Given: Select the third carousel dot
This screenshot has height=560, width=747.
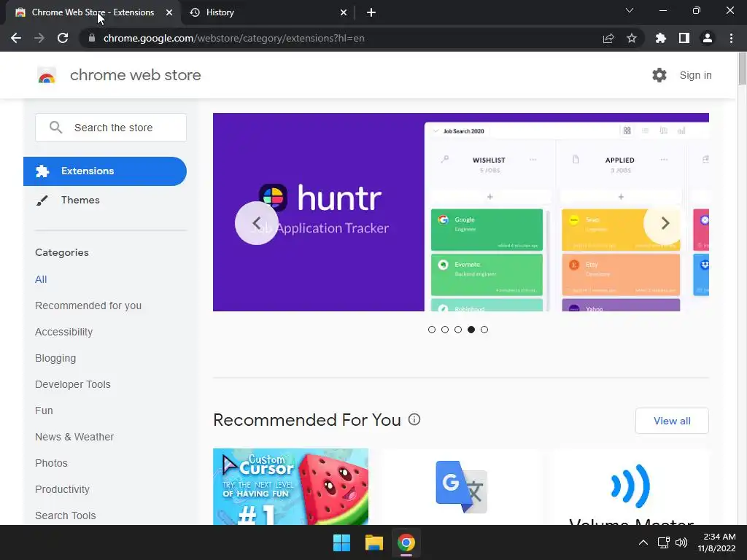Looking at the screenshot, I should click(x=458, y=330).
